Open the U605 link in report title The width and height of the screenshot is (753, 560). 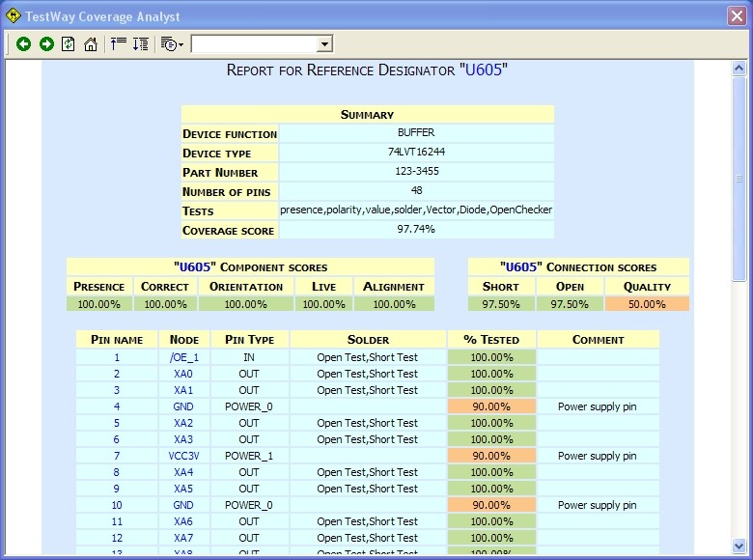[483, 70]
